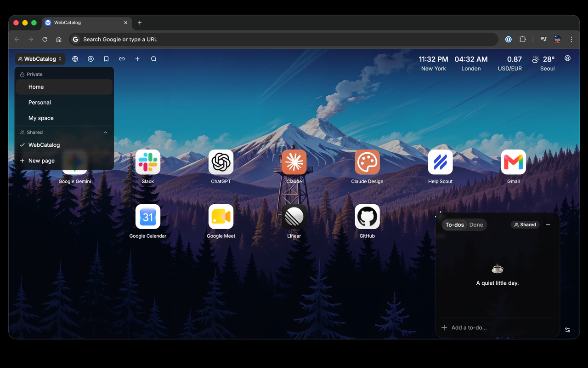Create a New page from the menu
Screen dimensions: 588x368
tap(64, 161)
